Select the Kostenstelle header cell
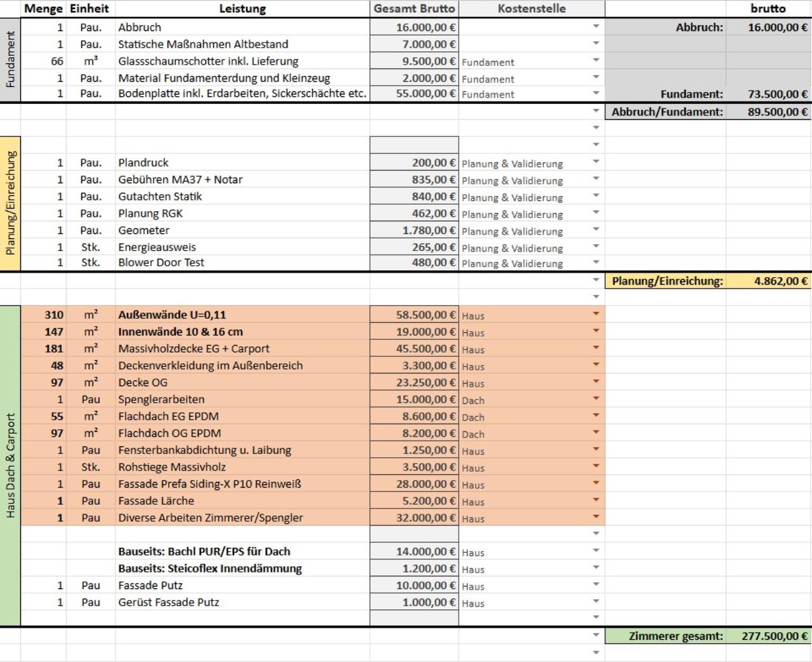 click(531, 9)
